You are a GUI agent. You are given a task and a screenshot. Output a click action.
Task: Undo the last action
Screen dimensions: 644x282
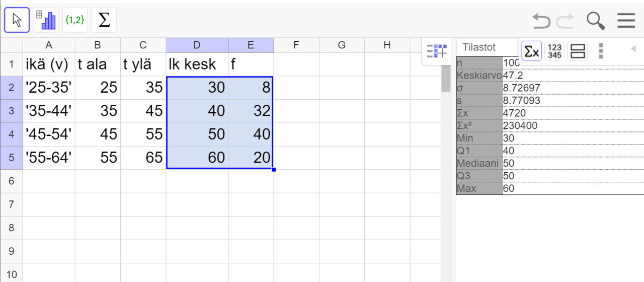(541, 21)
